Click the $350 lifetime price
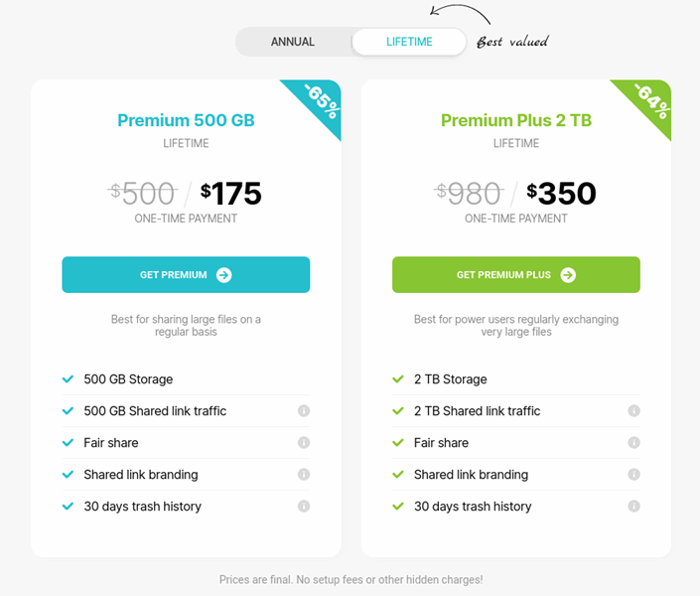Viewport: 700px width, 596px height. tap(561, 193)
